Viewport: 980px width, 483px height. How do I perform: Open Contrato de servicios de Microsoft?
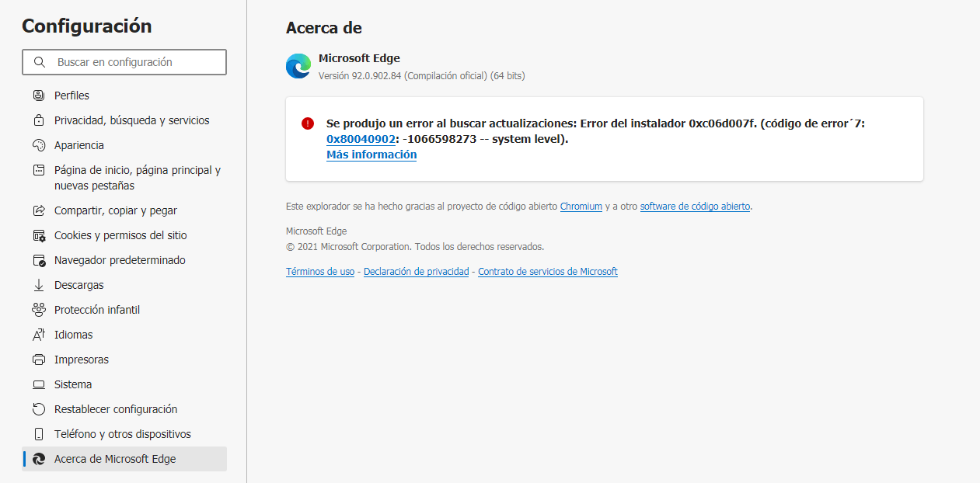[548, 272]
